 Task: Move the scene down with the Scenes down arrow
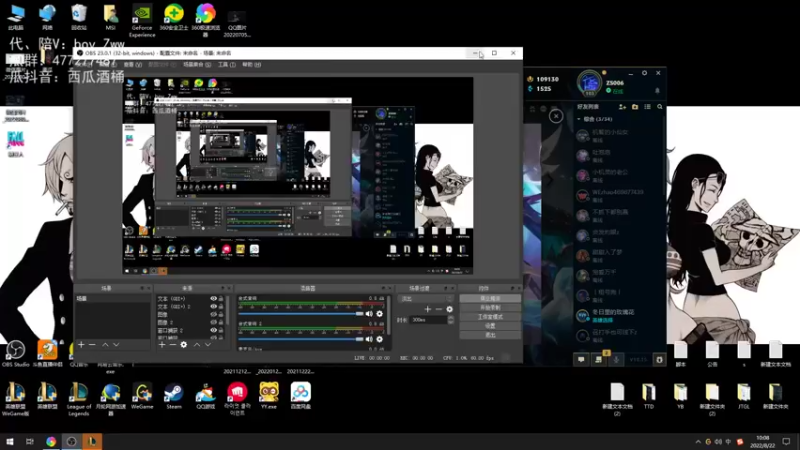point(116,345)
